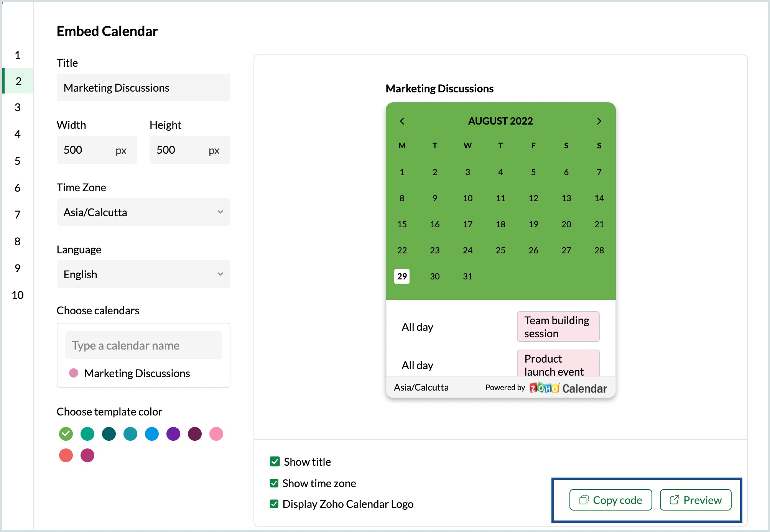This screenshot has width=770, height=532.
Task: Click the calendar name search field
Action: [143, 345]
